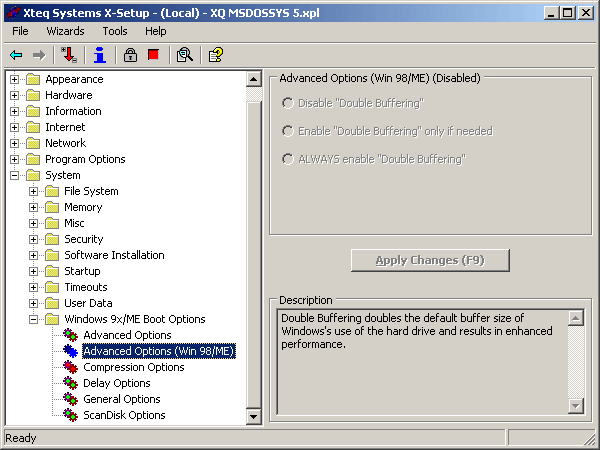Viewport: 600px width, 450px height.
Task: Click the File System folder icon
Action: coord(52,191)
